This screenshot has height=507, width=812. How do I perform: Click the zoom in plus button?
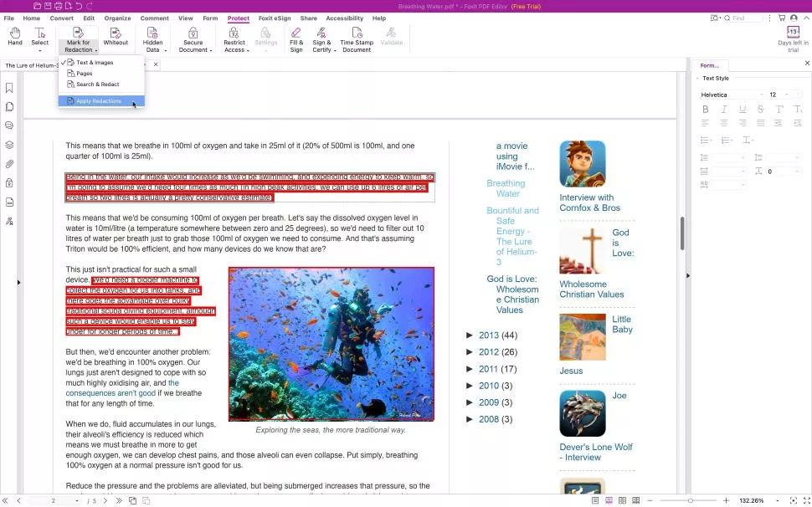[x=726, y=501]
